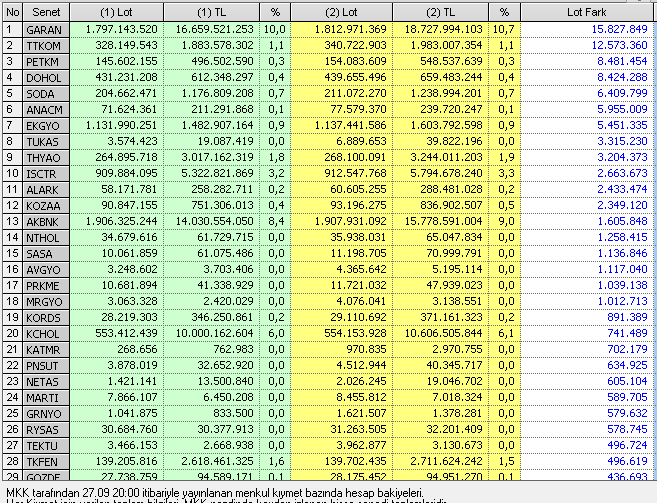Click EKGYO (2) Lot value 1.137.441.586
Viewport: 657px width, 503px height.
[350, 125]
